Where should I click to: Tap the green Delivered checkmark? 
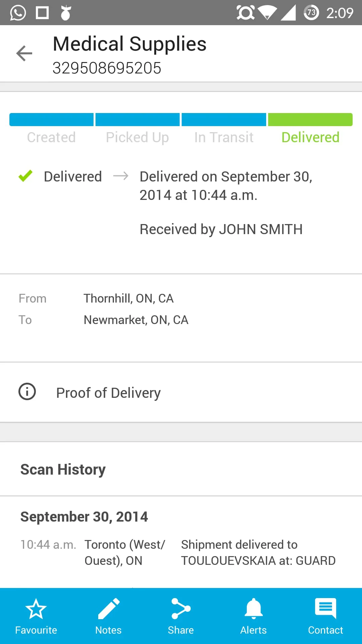click(x=25, y=176)
